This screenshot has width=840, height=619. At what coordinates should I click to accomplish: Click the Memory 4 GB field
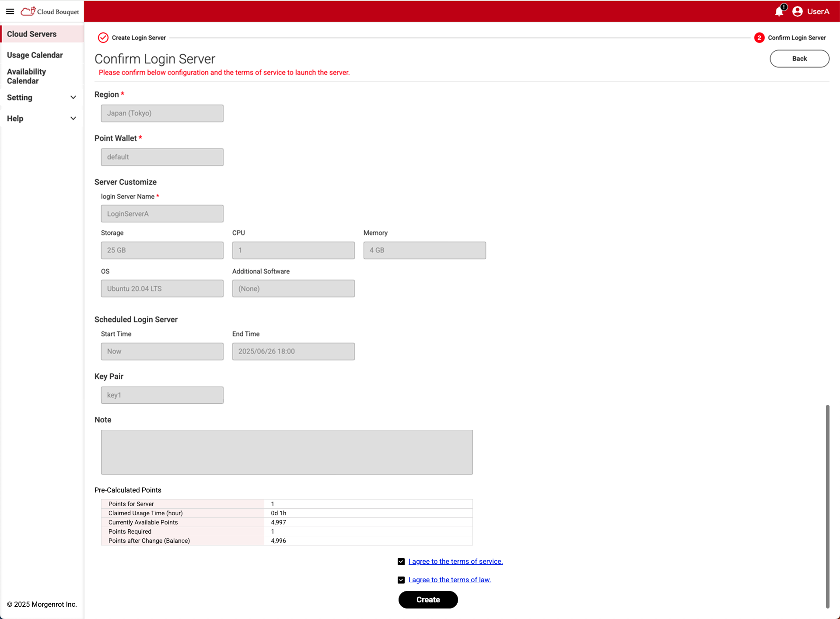(x=425, y=250)
